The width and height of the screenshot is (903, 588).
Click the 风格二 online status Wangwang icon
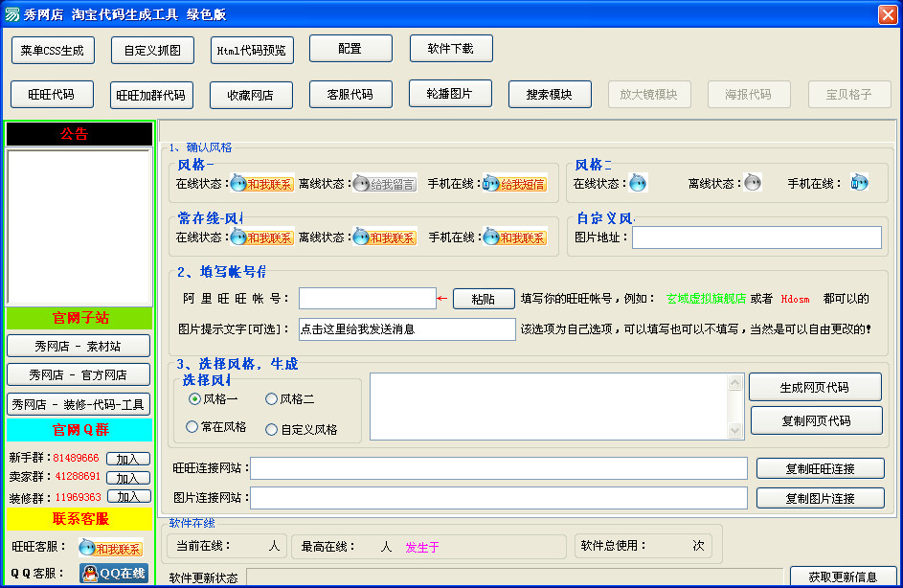point(638,183)
